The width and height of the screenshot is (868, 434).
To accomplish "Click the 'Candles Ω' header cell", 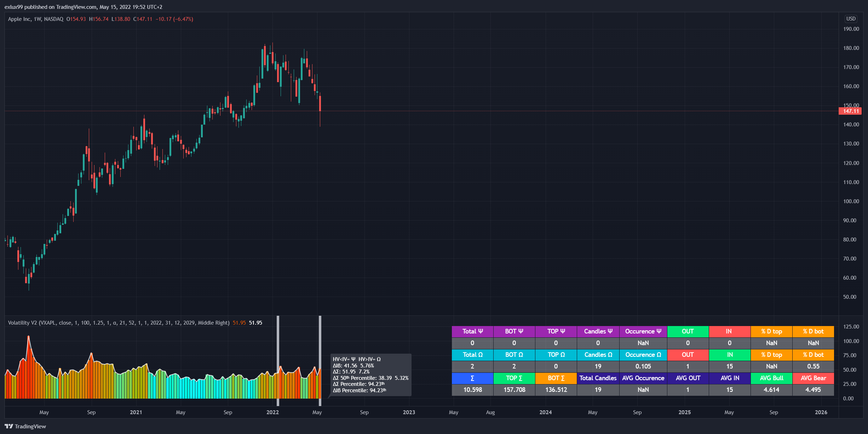I will tap(598, 355).
